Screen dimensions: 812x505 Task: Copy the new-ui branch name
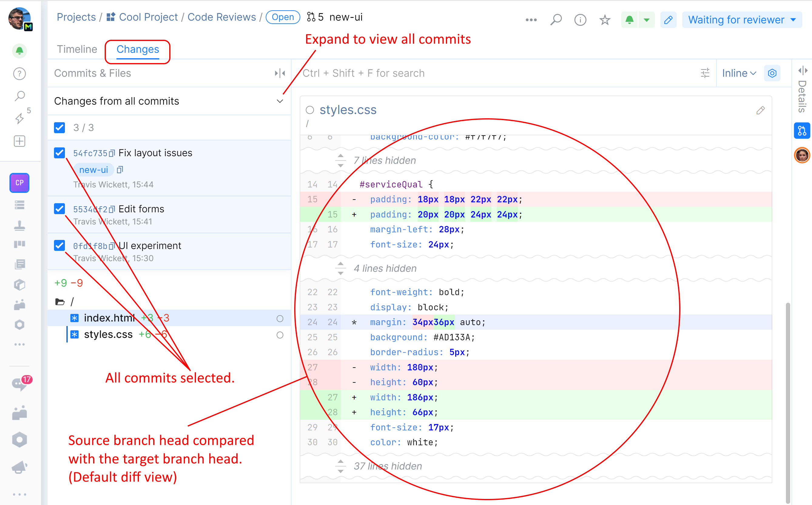pos(120,170)
